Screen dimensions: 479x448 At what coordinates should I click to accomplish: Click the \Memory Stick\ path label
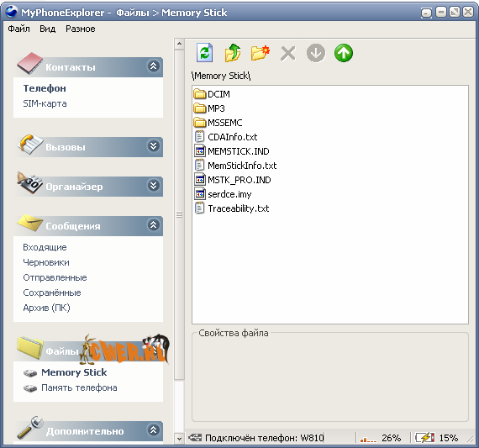pyautogui.click(x=221, y=76)
